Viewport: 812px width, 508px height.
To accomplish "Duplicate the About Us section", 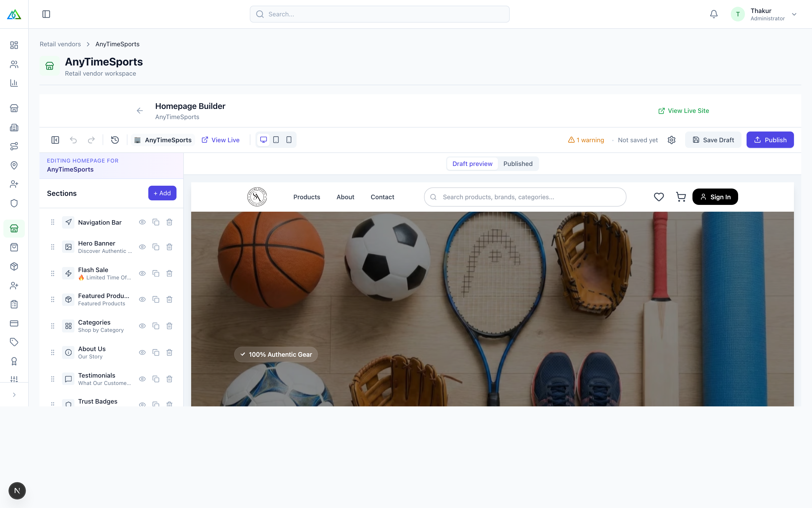I will pyautogui.click(x=156, y=352).
